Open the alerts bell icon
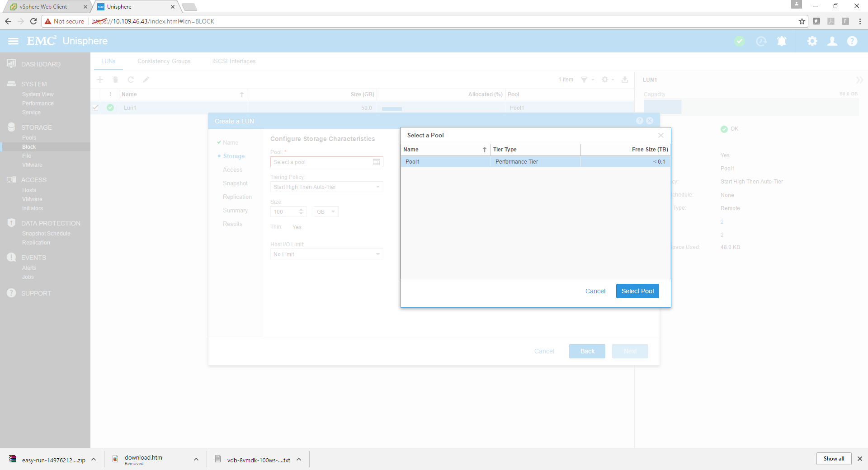This screenshot has width=868, height=470. point(782,41)
